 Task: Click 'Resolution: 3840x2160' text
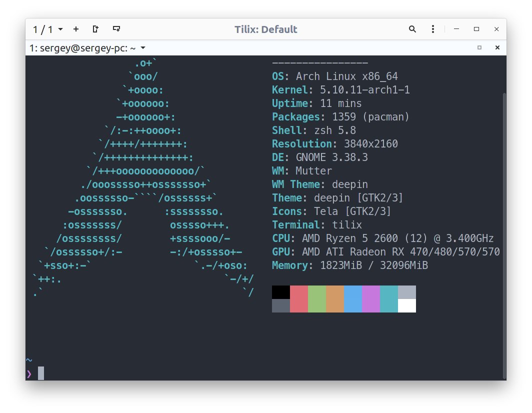(334, 144)
